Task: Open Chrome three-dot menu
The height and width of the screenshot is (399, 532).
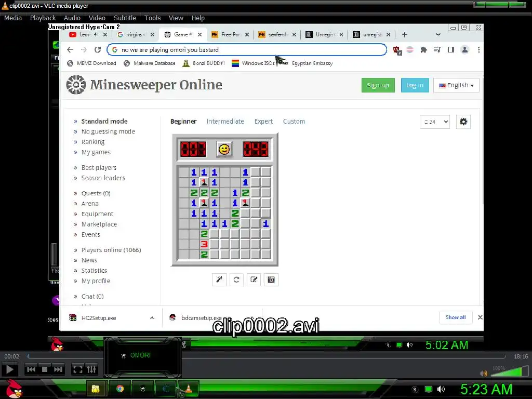Action: pos(478,49)
